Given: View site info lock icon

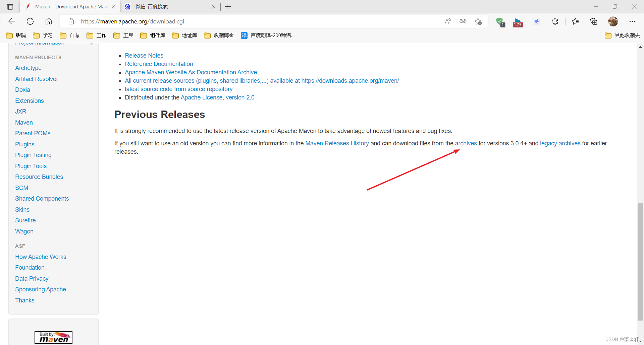Looking at the screenshot, I should point(71,21).
